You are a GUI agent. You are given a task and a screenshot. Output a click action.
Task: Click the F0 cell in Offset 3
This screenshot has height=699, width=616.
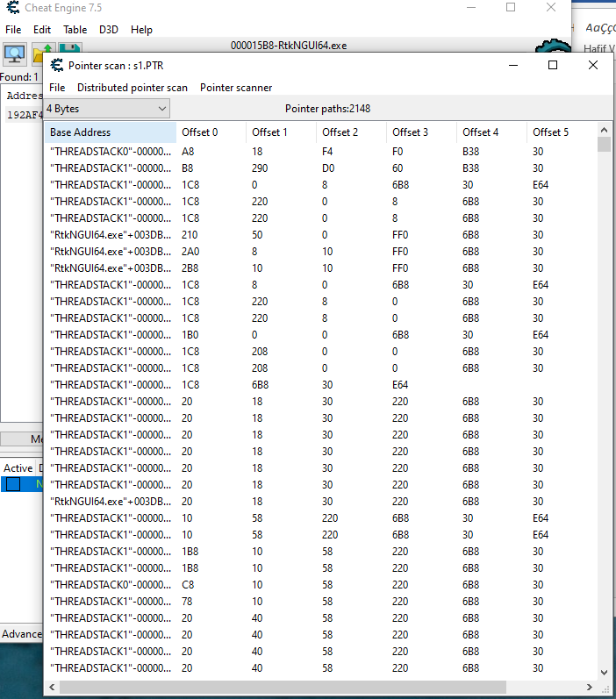tap(398, 152)
